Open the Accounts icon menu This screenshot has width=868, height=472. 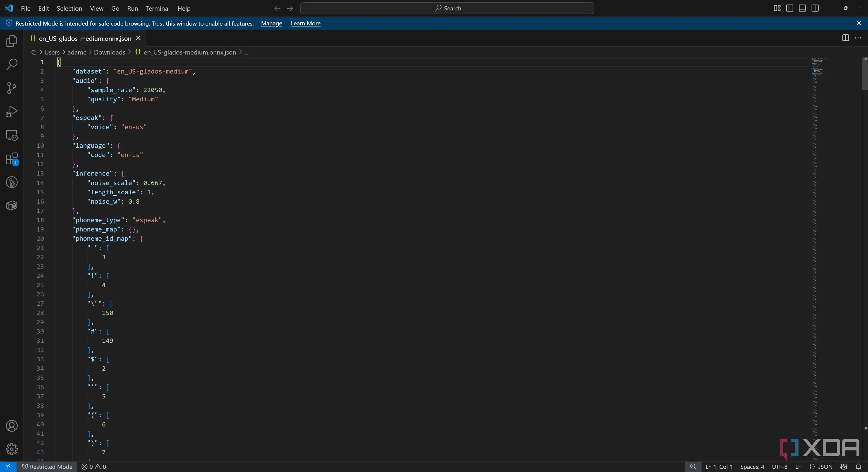tap(12, 426)
